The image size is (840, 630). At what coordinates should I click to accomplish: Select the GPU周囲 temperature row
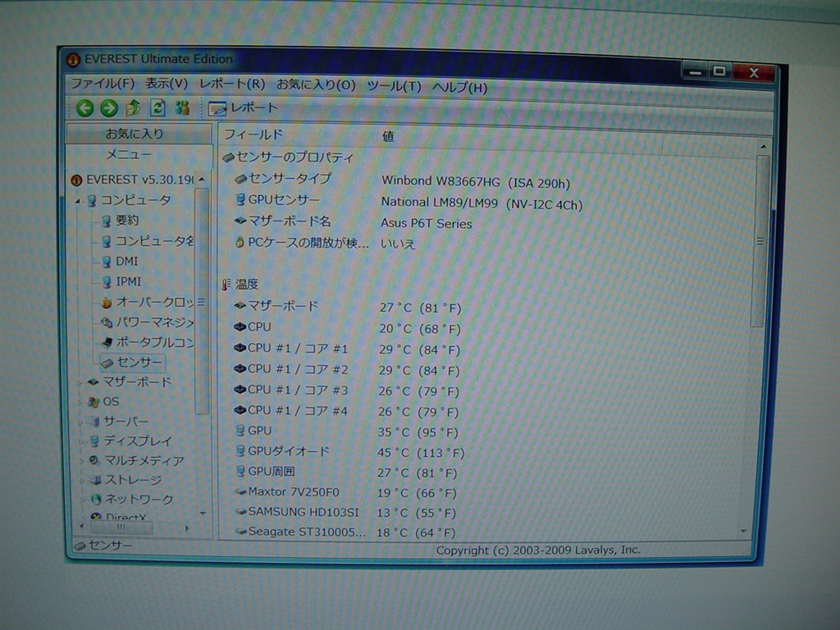346,472
